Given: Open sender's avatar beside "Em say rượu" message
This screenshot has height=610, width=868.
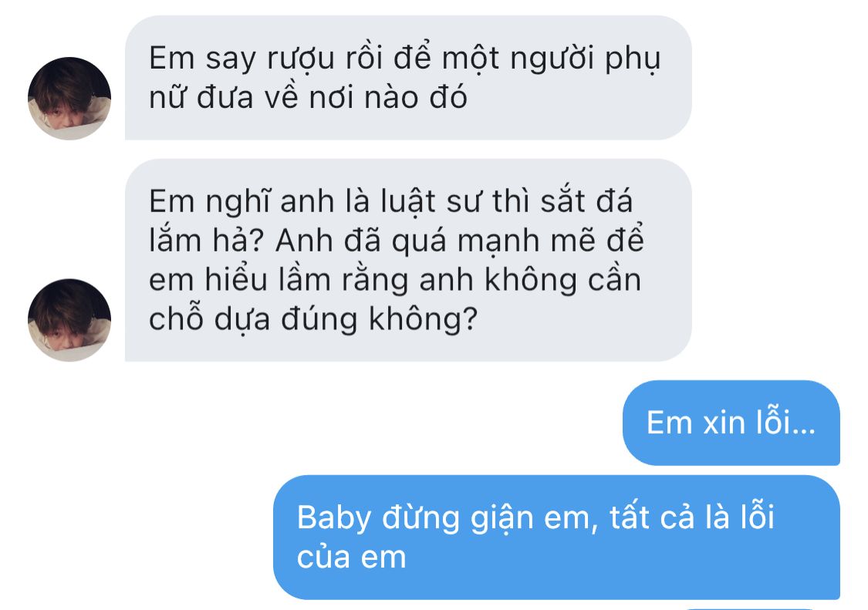Looking at the screenshot, I should 69,99.
